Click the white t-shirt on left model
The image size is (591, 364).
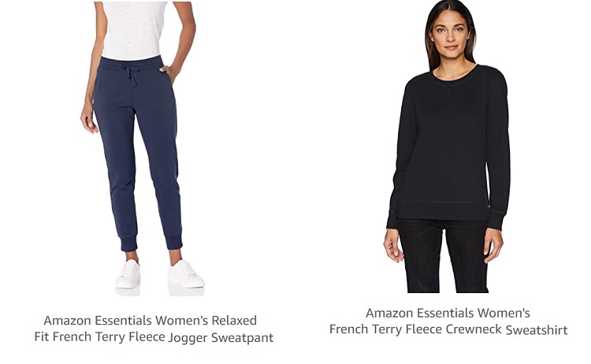point(134,29)
